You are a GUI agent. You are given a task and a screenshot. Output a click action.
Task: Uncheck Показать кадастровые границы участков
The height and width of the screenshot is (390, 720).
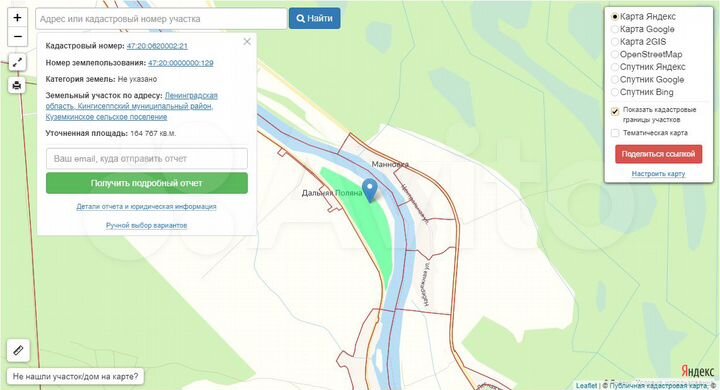[x=615, y=111]
